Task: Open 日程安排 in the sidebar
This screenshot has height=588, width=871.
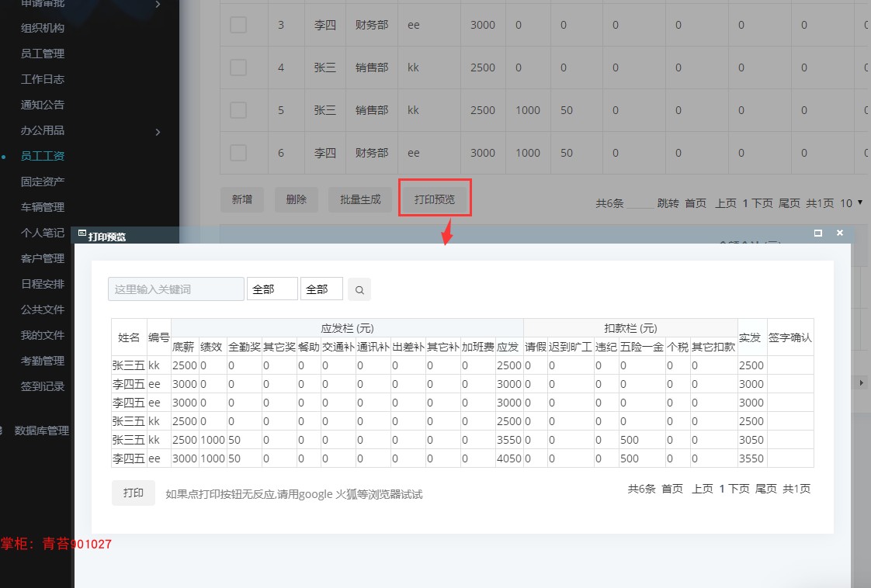Action: [43, 284]
